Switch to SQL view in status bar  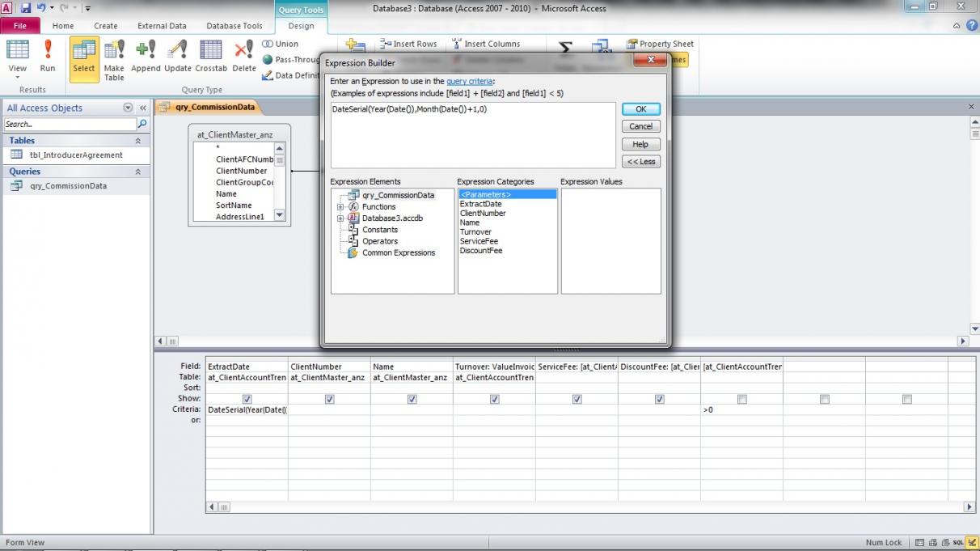pyautogui.click(x=957, y=543)
